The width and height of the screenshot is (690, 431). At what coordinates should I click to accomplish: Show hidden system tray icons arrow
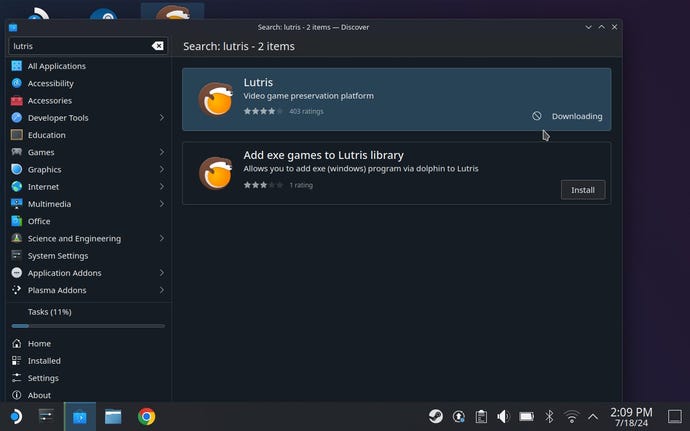tap(593, 416)
